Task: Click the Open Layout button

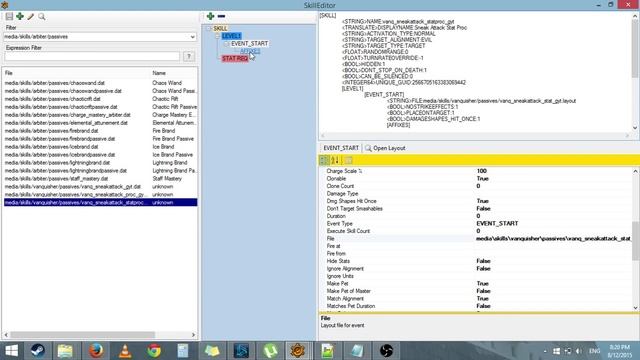Action: coord(385,148)
